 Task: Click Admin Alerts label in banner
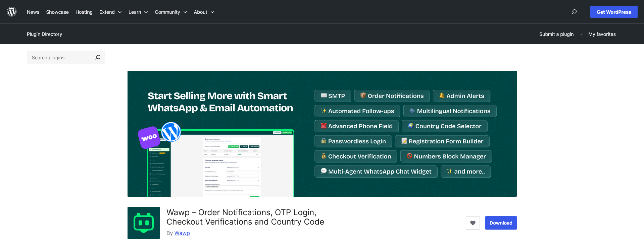pyautogui.click(x=461, y=96)
